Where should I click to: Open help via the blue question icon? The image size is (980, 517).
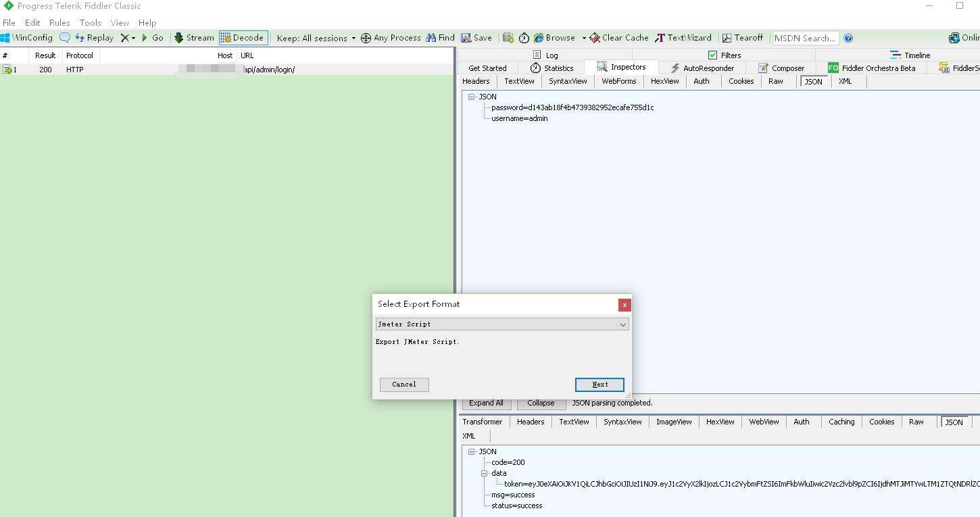point(848,38)
